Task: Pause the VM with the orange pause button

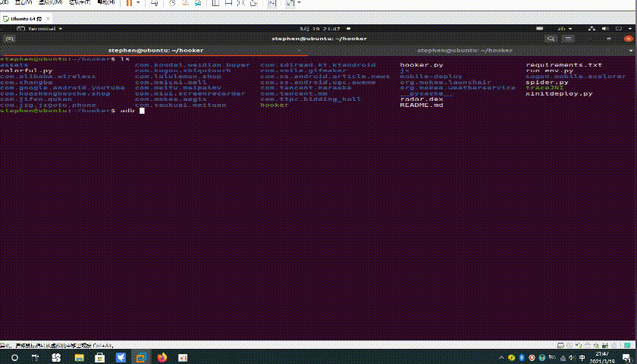Action: coord(129,3)
